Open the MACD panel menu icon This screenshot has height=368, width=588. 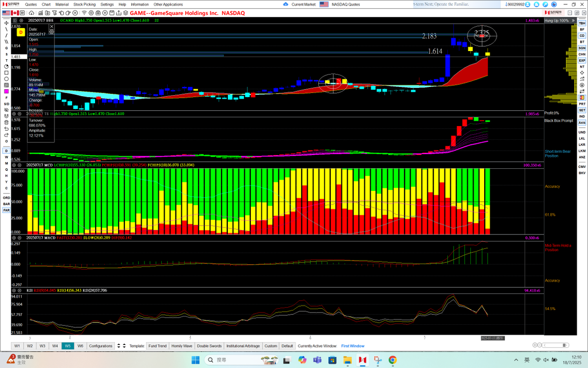click(x=14, y=237)
